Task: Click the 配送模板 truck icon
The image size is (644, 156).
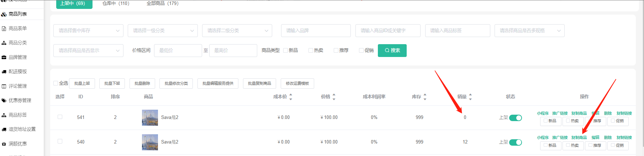Action: click(4, 72)
